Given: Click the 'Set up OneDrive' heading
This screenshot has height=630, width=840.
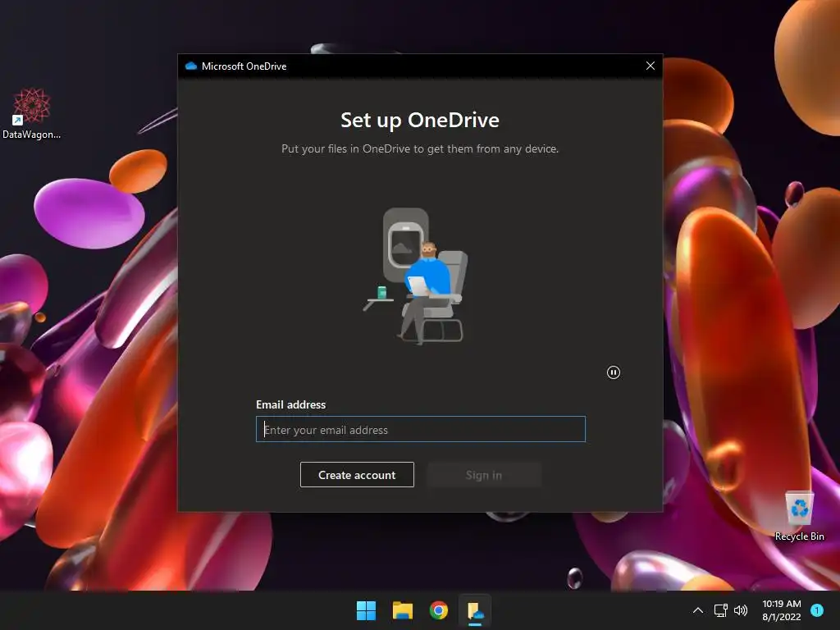Looking at the screenshot, I should coord(420,120).
